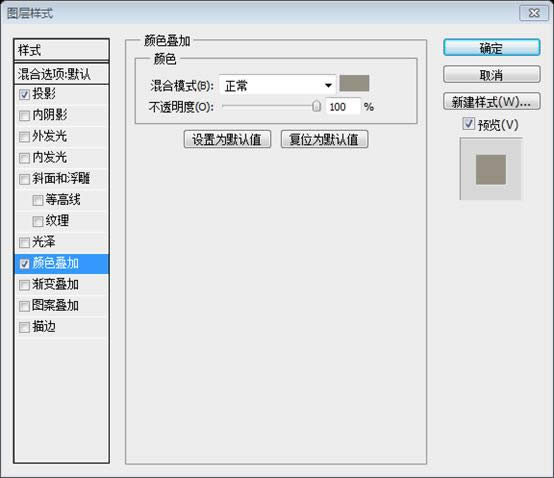Image resolution: width=554 pixels, height=478 pixels.
Task: Click the 设置为默认值 (Make Default) button
Action: (x=227, y=140)
